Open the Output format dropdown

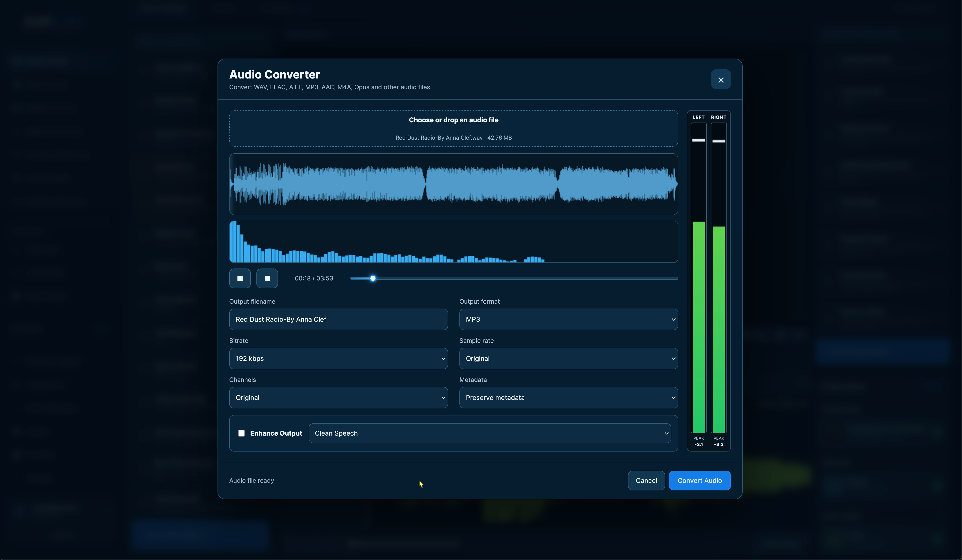click(568, 319)
